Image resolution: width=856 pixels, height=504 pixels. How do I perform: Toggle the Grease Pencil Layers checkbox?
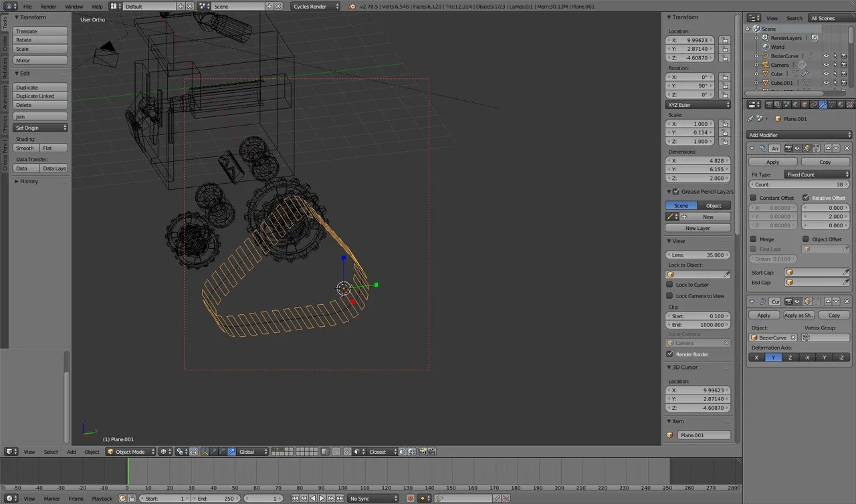coord(675,191)
